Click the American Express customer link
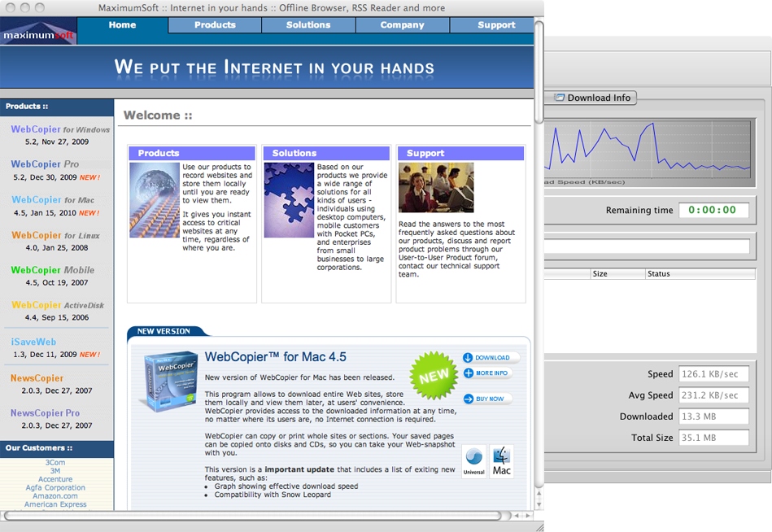The image size is (772, 532). tap(55, 504)
